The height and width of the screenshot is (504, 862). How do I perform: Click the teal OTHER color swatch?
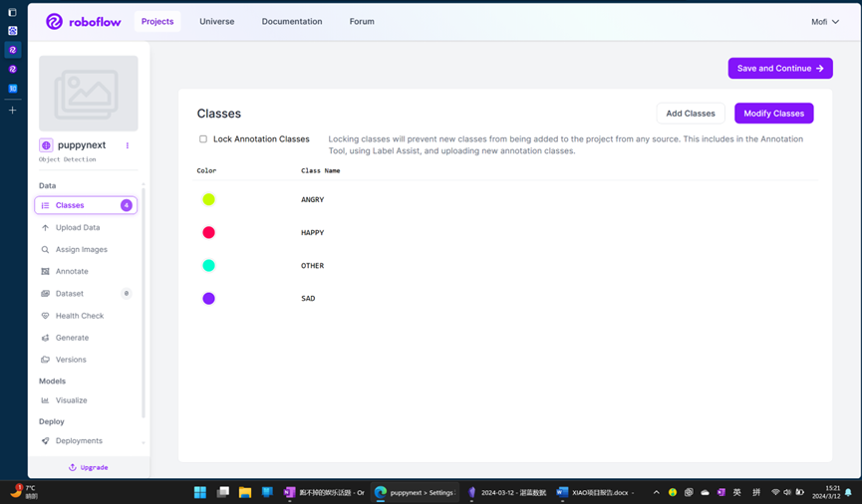click(208, 266)
